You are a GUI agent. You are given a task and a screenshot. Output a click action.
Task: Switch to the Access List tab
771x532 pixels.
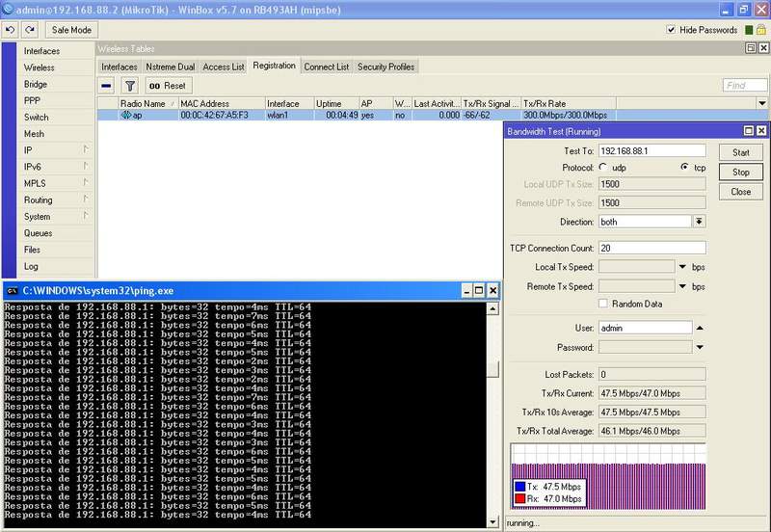pyautogui.click(x=223, y=66)
